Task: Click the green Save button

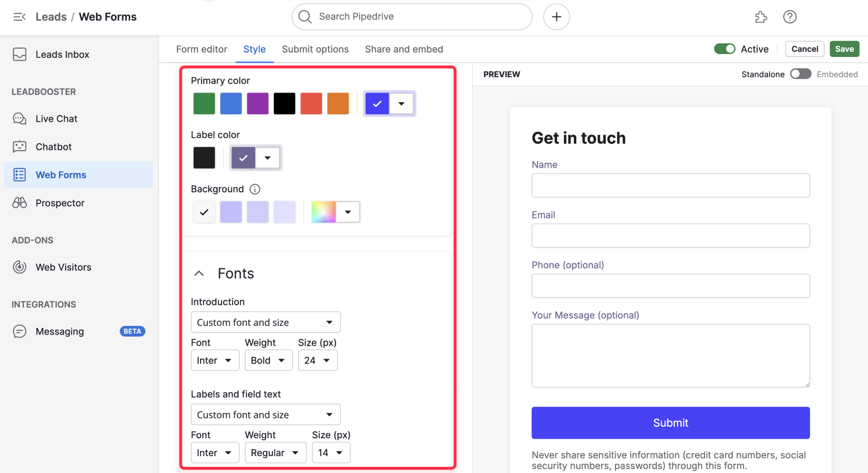Action: click(x=844, y=49)
